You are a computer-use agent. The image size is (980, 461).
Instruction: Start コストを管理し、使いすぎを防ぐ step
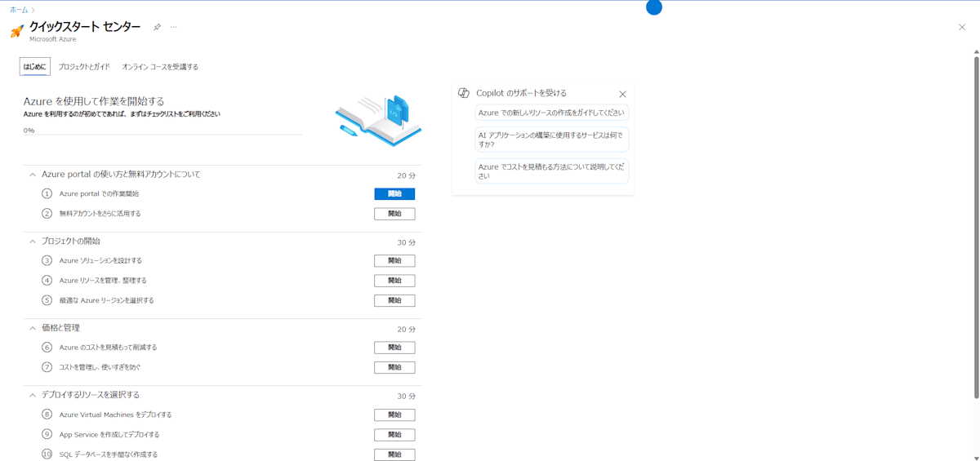pyautogui.click(x=394, y=367)
